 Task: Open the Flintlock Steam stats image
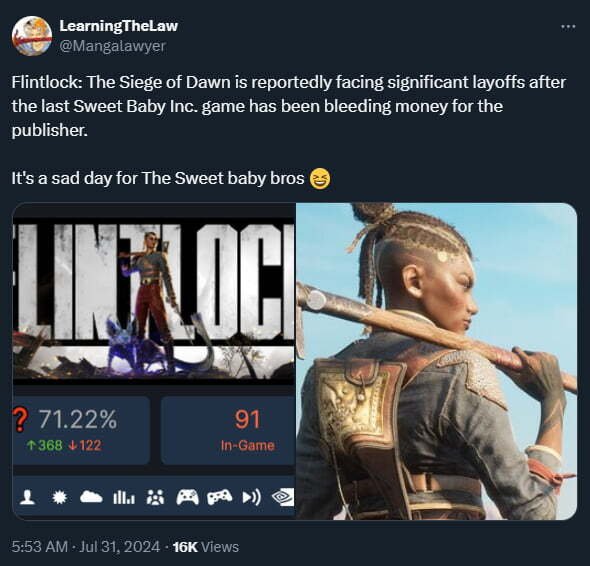click(154, 361)
